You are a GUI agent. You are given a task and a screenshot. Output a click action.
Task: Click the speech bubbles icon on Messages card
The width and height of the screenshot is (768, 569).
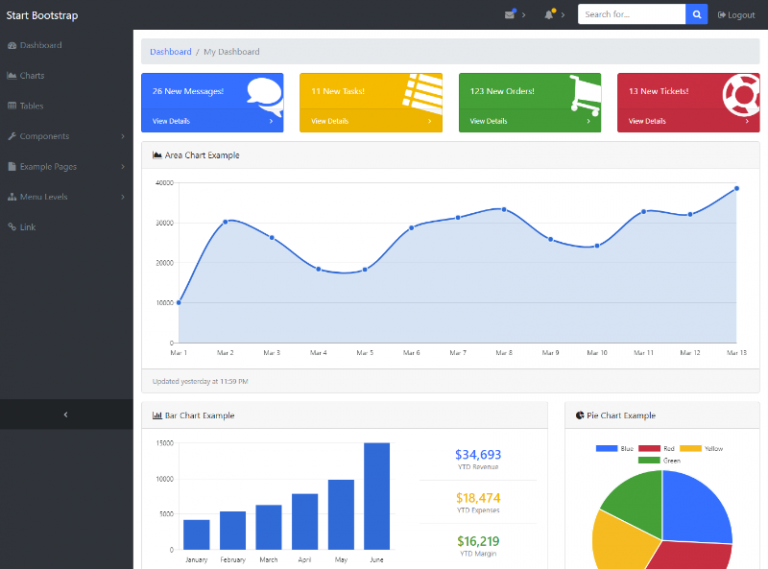click(264, 92)
